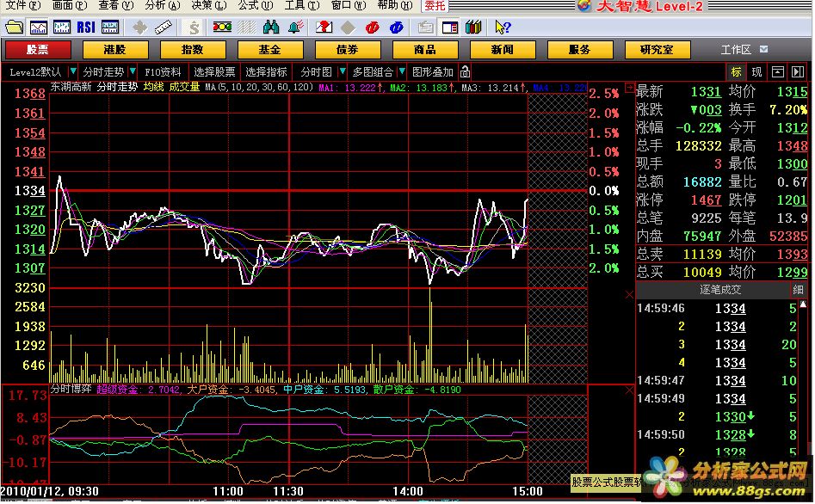Toggle the 现 view button
815x504 pixels.
[x=756, y=71]
